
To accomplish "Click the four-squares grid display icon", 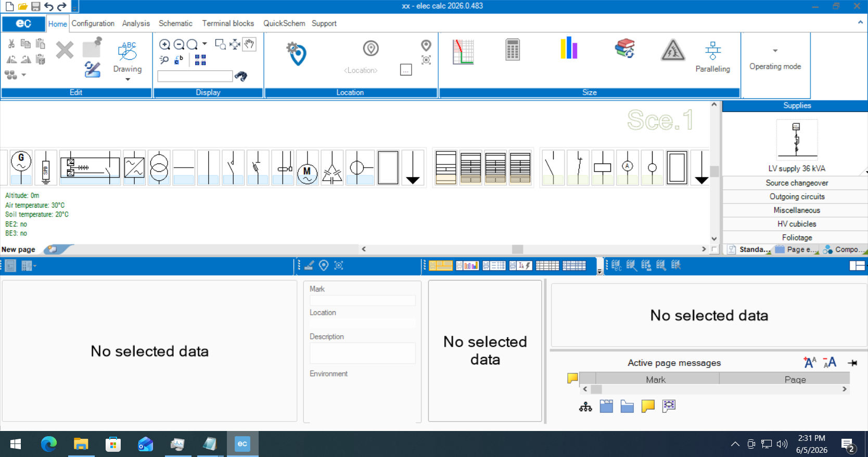I will (200, 60).
